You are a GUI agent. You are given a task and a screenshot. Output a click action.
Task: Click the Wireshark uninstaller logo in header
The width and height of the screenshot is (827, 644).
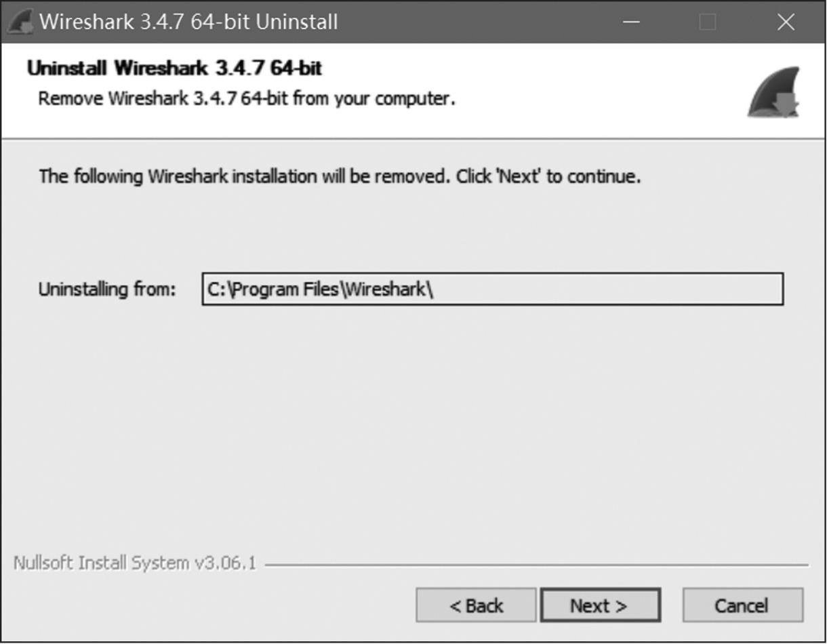773,93
